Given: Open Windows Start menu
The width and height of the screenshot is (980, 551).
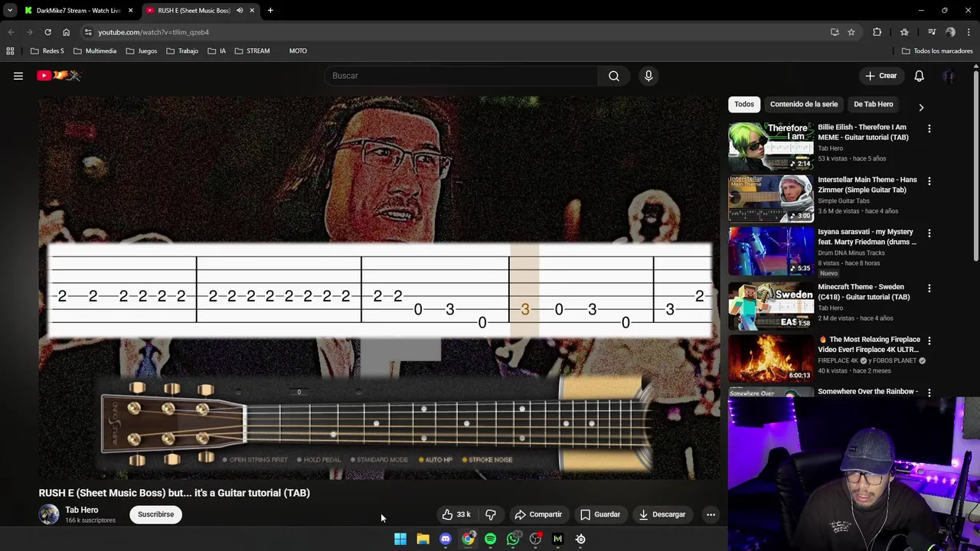Looking at the screenshot, I should 400,540.
